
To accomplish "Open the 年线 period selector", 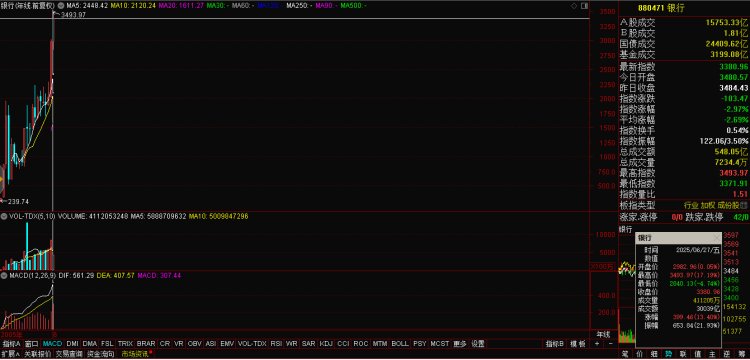I will tap(603, 334).
